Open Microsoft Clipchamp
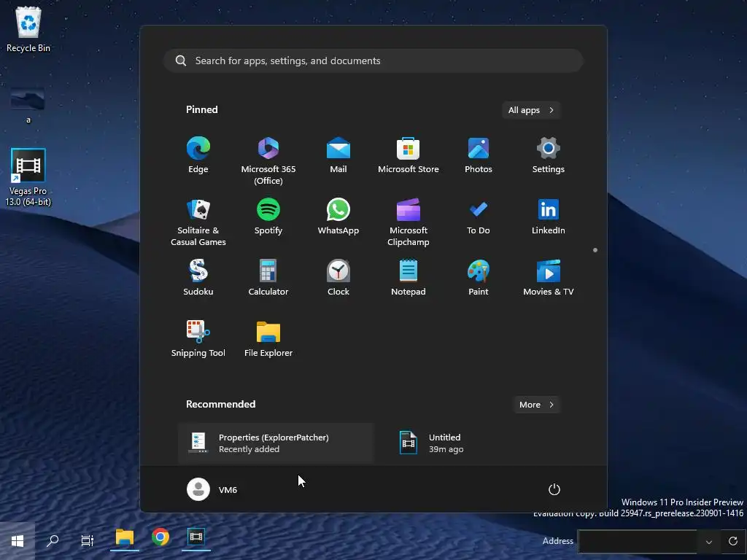This screenshot has height=560, width=747. click(409, 222)
